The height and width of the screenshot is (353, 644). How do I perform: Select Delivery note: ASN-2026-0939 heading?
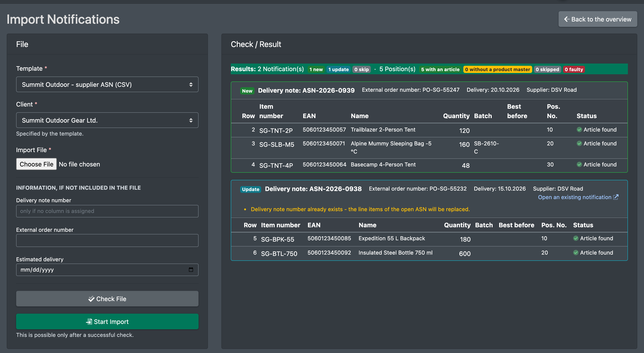306,90
